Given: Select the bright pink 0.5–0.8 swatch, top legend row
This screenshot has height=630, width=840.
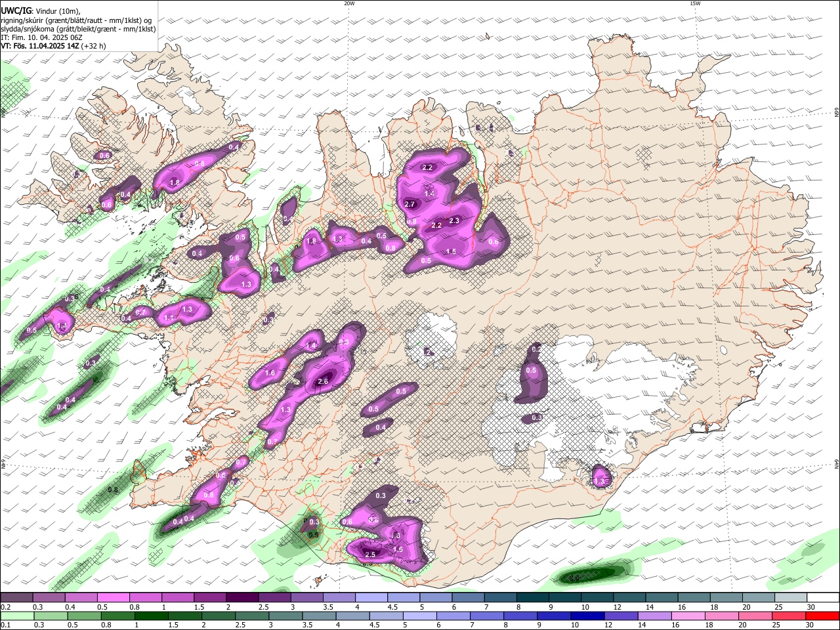Looking at the screenshot, I should [113, 598].
